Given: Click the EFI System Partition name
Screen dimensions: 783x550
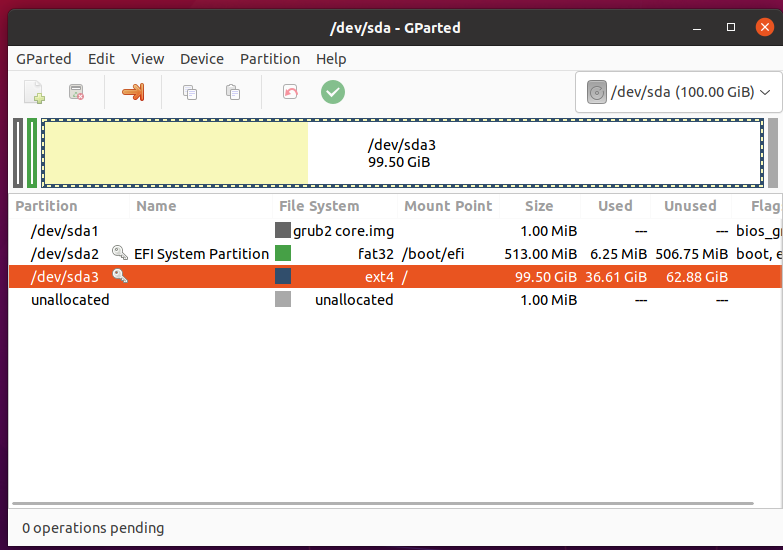Looking at the screenshot, I should 201,254.
